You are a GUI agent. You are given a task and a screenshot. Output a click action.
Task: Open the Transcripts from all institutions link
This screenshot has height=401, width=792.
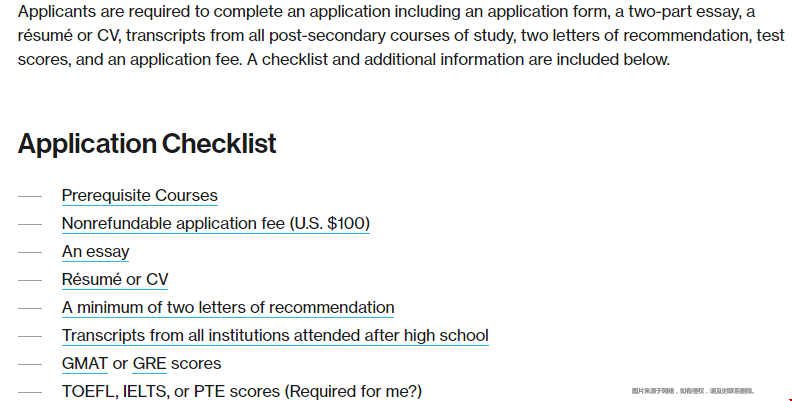tap(275, 335)
